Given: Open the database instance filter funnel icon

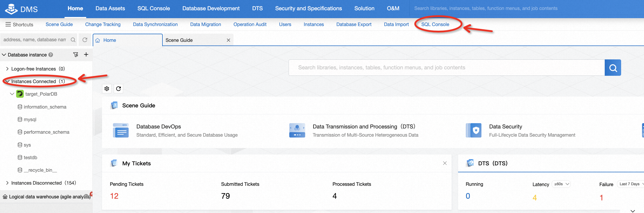Looking at the screenshot, I should (x=76, y=55).
